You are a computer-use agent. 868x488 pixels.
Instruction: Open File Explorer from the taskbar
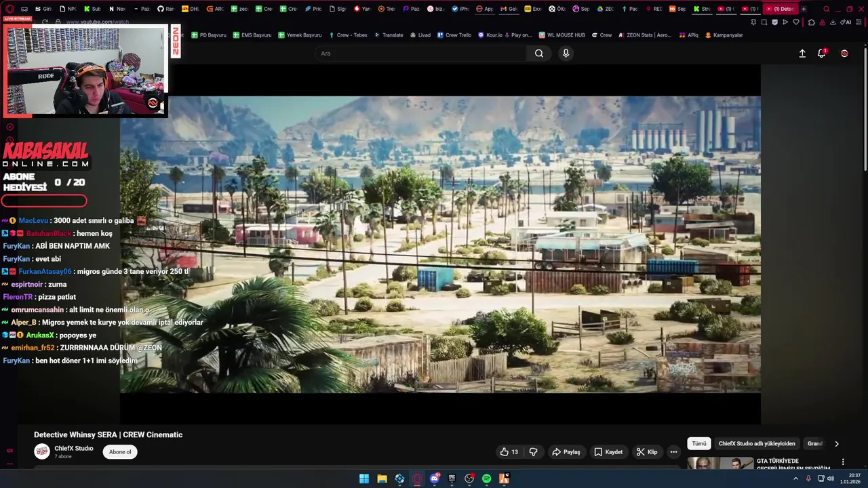pyautogui.click(x=382, y=479)
